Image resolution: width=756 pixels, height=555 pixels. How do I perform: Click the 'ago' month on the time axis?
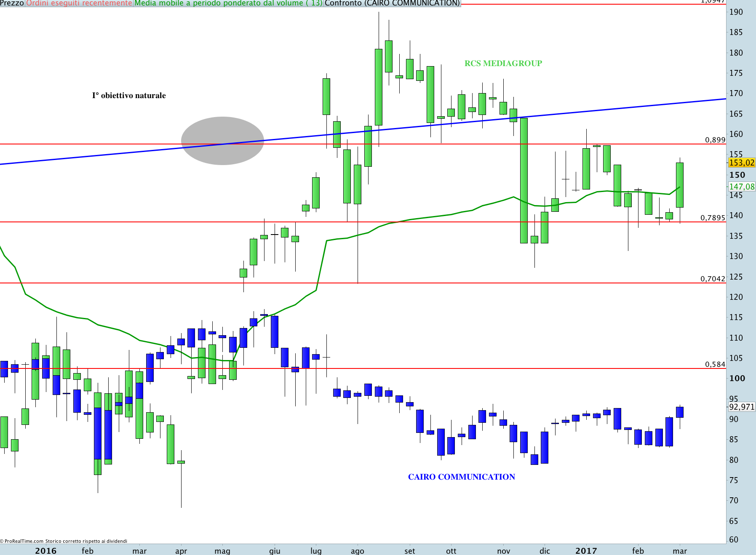click(x=357, y=551)
